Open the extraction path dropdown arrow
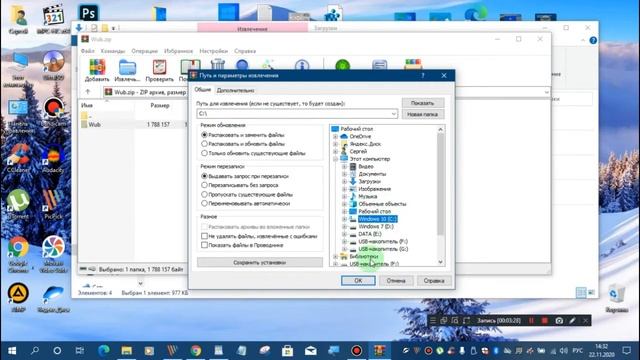The width and height of the screenshot is (640, 360). point(393,113)
